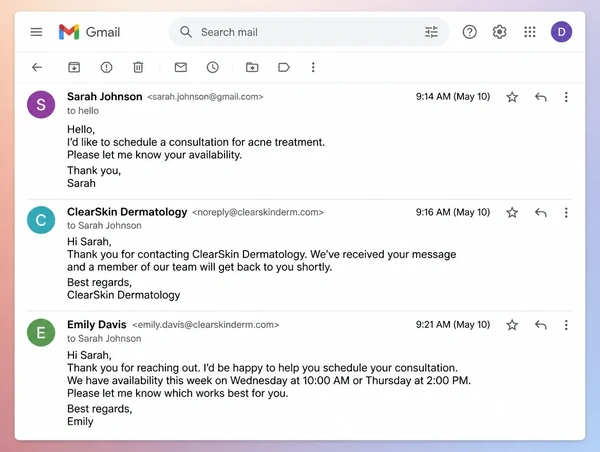Click text 'Please let me know your availability.'

[x=154, y=155]
